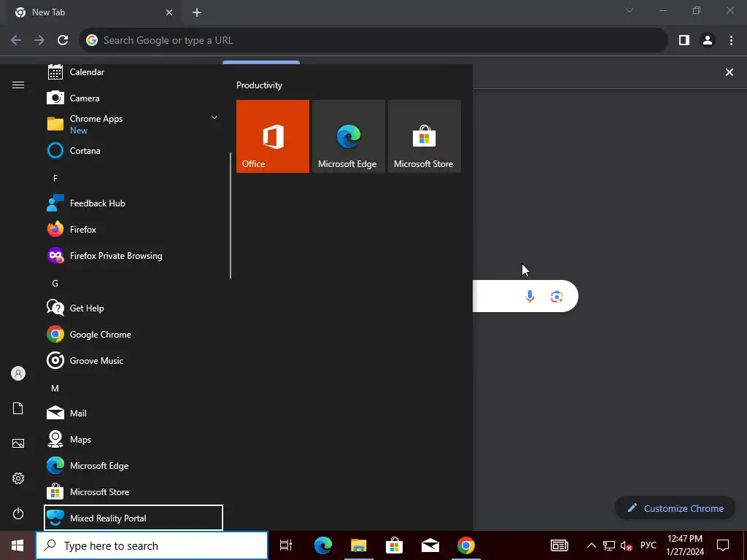Open Microsoft Store in app list
This screenshot has height=560, width=747.
[x=133, y=491]
